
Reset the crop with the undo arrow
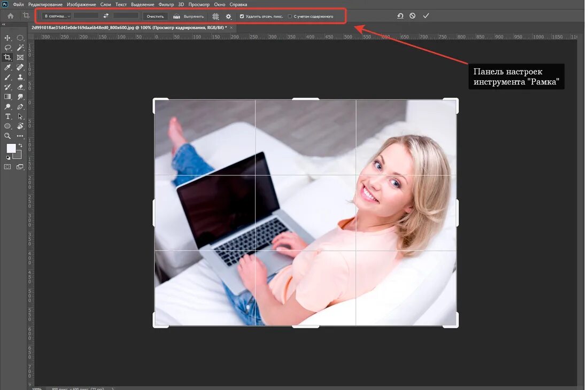pos(400,15)
